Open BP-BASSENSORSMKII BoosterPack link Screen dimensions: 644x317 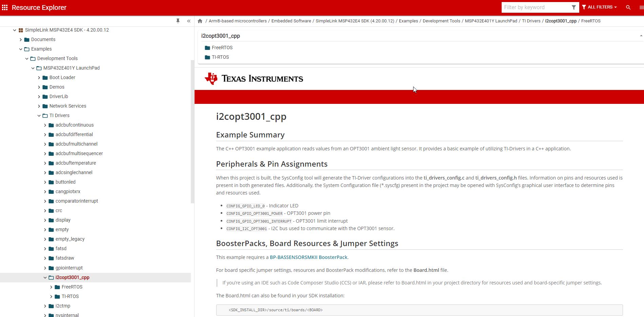coord(308,257)
